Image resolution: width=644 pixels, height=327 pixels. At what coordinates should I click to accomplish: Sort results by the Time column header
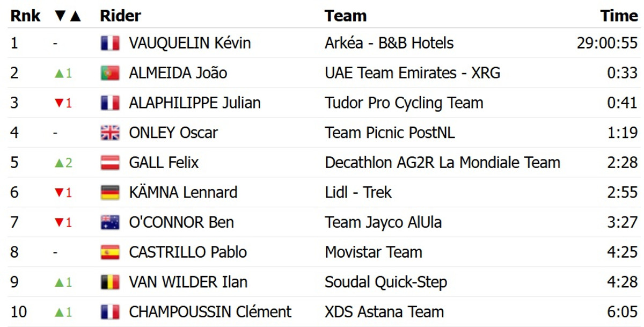tap(619, 16)
